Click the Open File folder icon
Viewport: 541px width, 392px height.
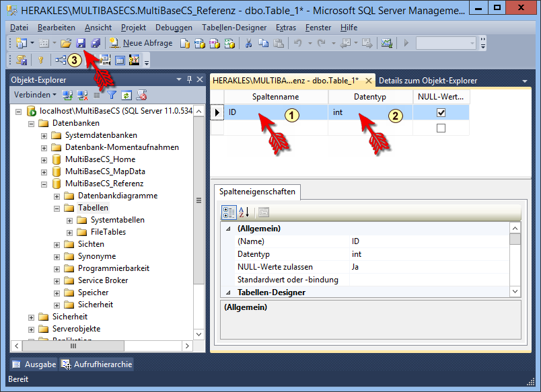[x=66, y=43]
